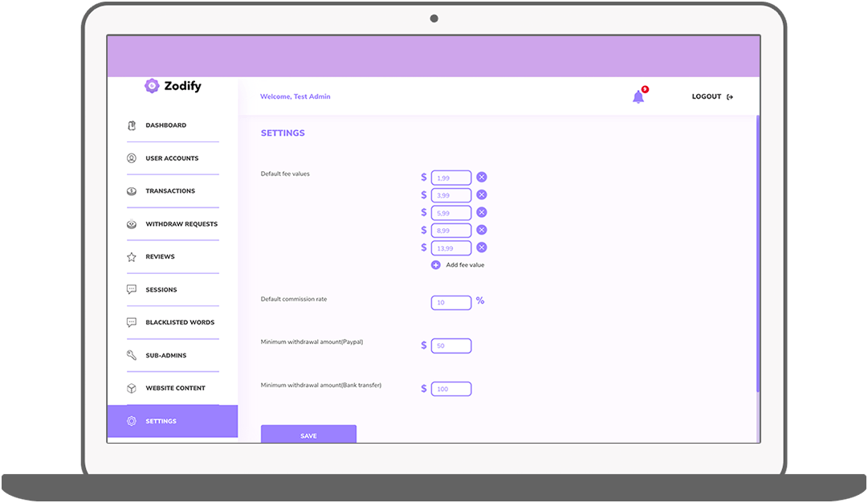The width and height of the screenshot is (868, 503).
Task: Click the Website Content cube icon
Action: [x=132, y=388]
